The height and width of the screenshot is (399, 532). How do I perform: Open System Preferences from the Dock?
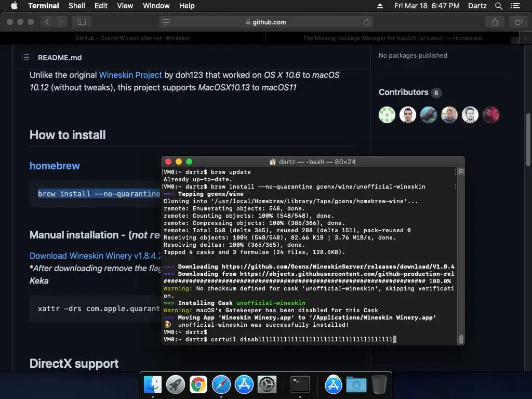click(x=267, y=385)
